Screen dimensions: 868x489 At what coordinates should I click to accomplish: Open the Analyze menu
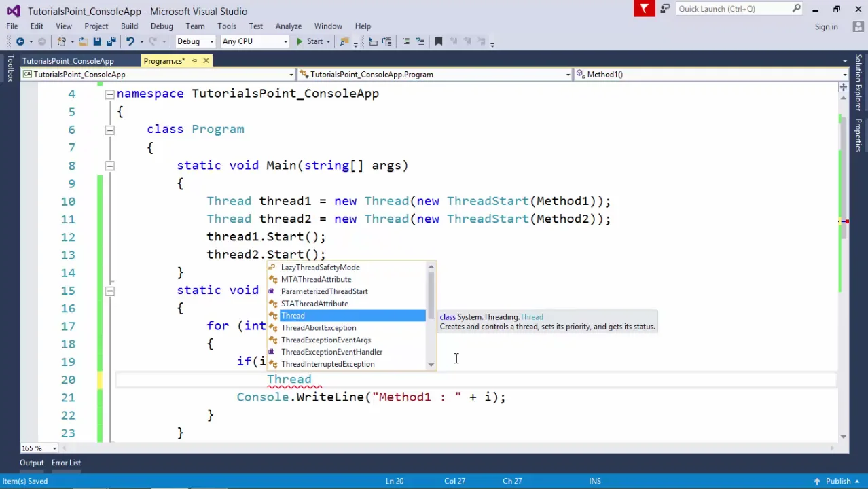click(289, 26)
